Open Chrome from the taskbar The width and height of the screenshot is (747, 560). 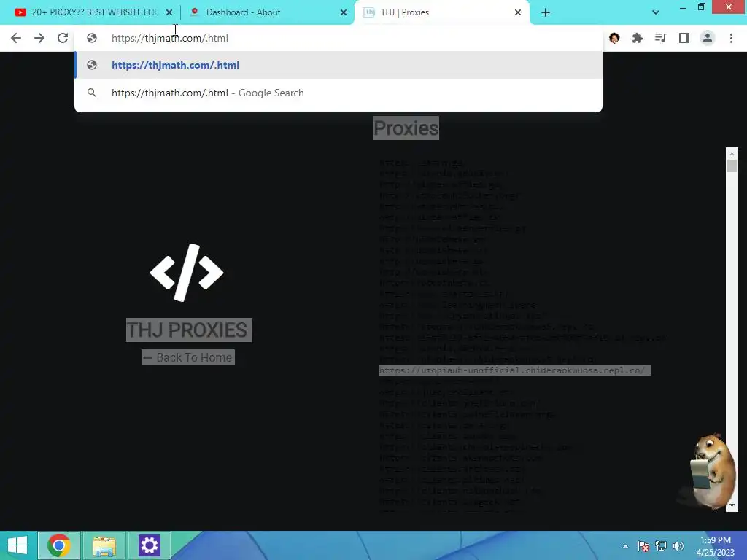coord(59,545)
